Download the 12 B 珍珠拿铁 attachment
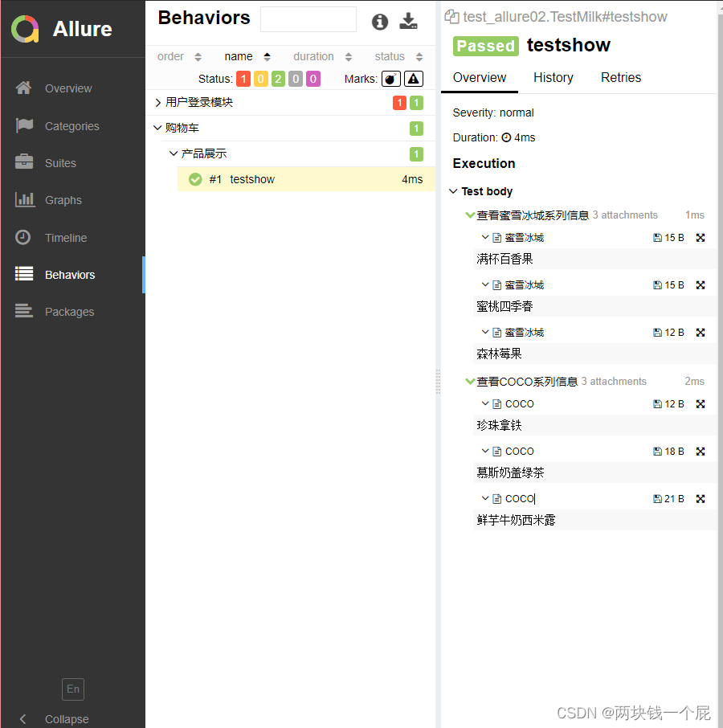The width and height of the screenshot is (723, 728). [668, 404]
